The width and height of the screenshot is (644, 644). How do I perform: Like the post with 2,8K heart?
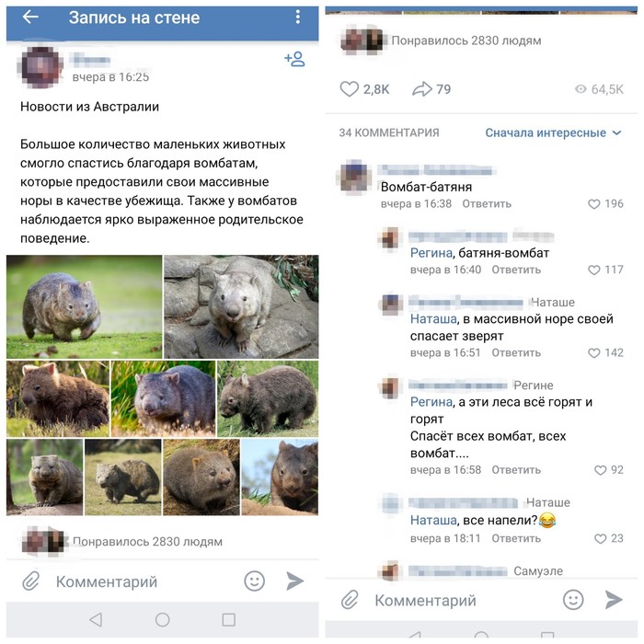pyautogui.click(x=349, y=88)
